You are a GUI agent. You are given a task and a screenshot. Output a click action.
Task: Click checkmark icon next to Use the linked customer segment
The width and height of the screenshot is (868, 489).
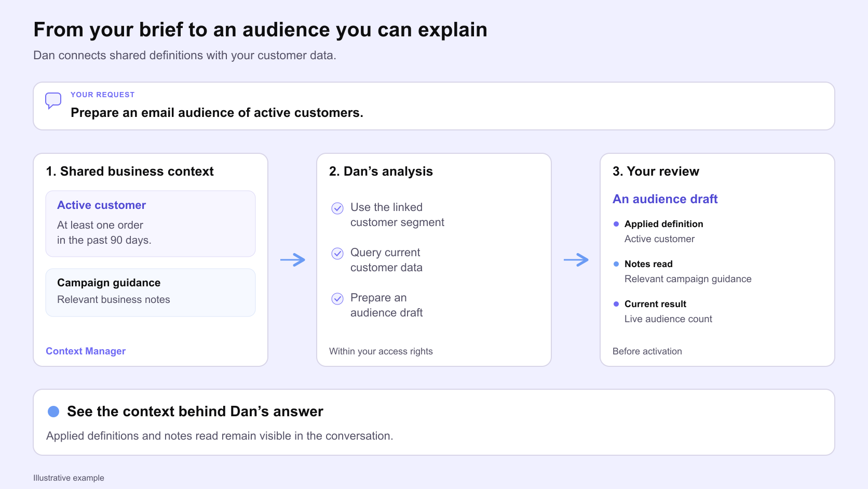(337, 208)
